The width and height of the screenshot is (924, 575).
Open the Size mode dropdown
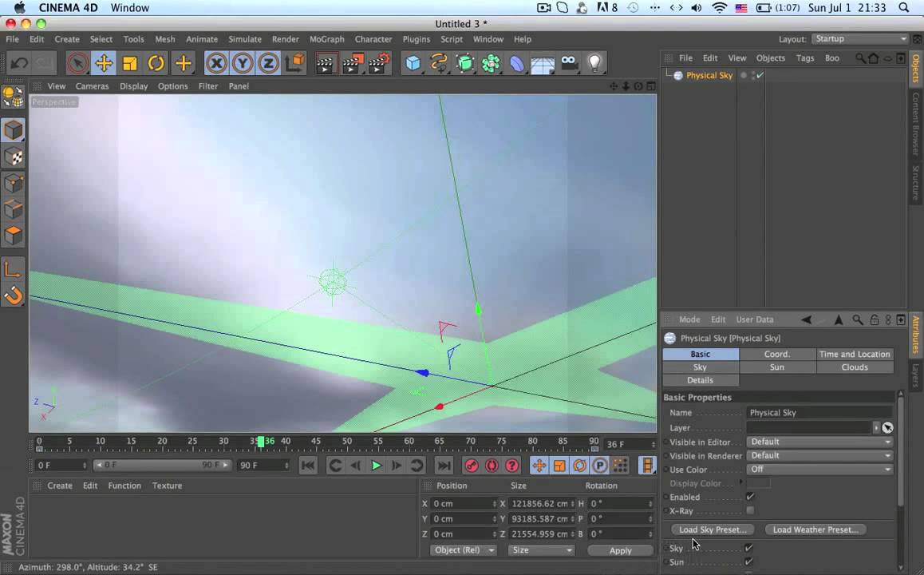click(x=541, y=549)
